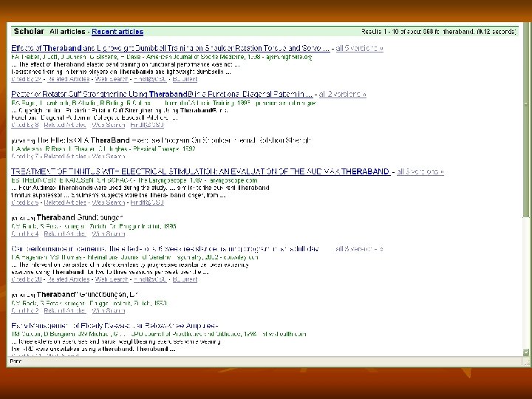This screenshot has height=399, width=532.
Task: Open 'Cited by 8' under the Rotator Cuff result
Action: pos(25,125)
